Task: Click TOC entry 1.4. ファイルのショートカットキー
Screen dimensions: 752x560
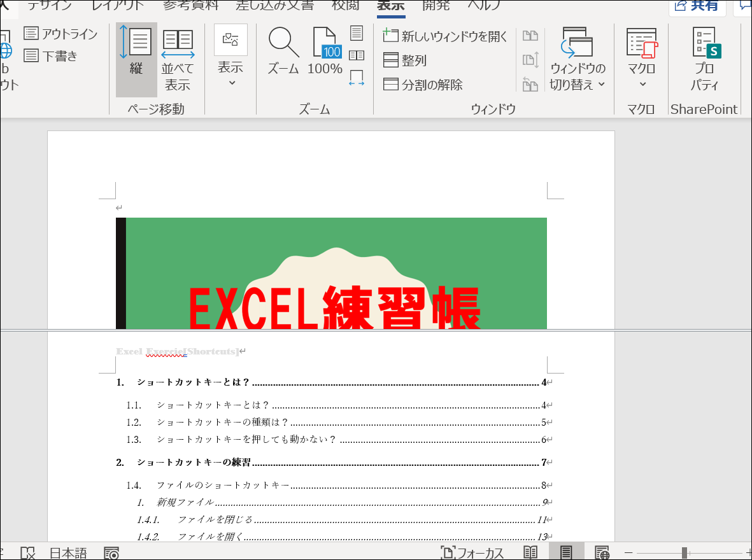Action: (336, 485)
